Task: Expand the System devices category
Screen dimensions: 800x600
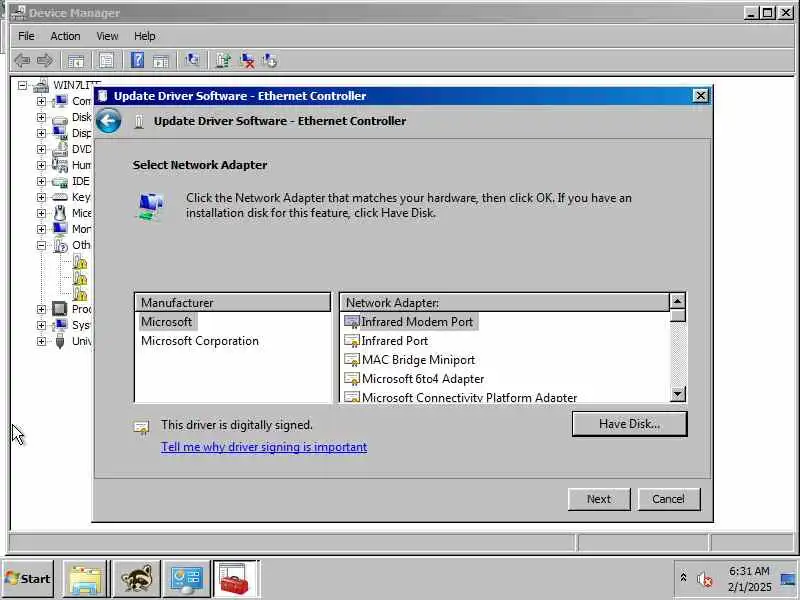Action: 41,325
